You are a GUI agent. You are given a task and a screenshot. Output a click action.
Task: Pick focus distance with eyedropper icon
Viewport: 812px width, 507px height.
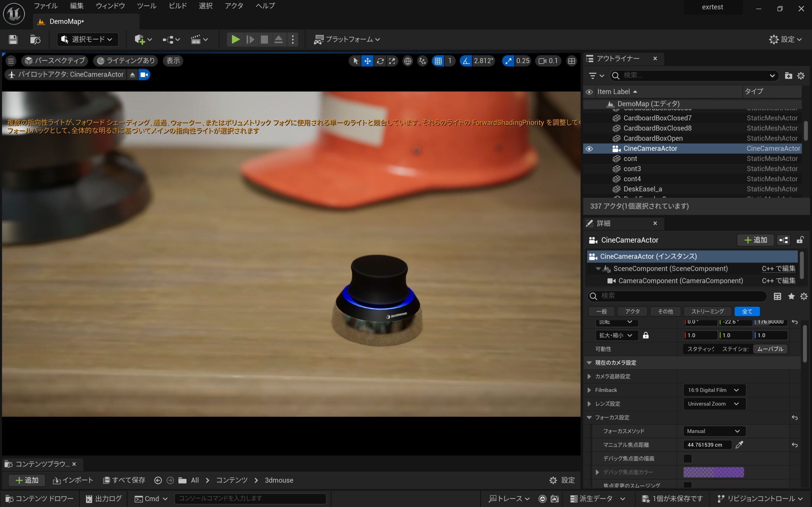click(739, 445)
